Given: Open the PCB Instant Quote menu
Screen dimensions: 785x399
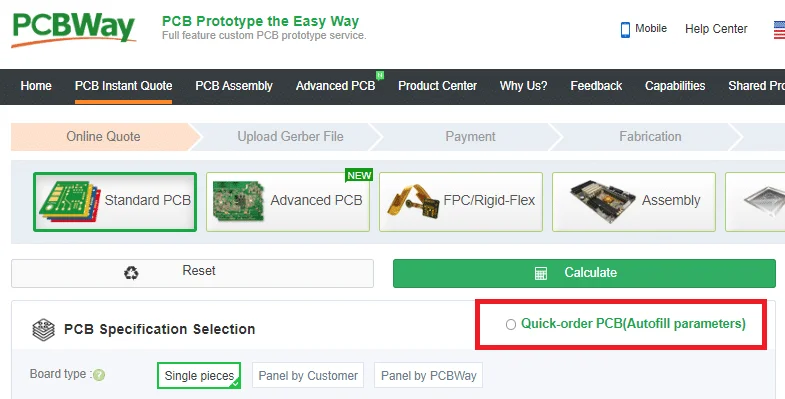Looking at the screenshot, I should point(124,86).
